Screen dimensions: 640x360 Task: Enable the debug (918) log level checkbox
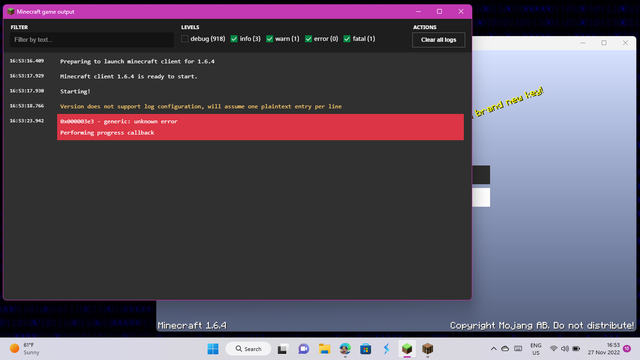(185, 39)
